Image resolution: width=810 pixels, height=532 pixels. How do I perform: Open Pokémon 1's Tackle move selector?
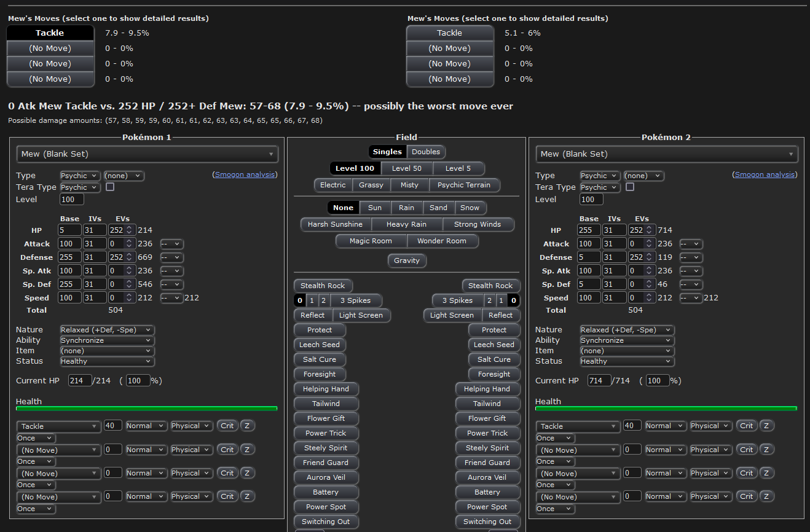[x=59, y=426]
